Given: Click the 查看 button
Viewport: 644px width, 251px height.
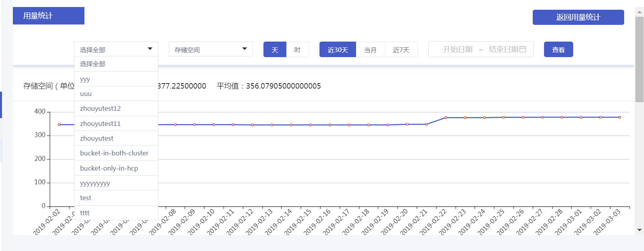Looking at the screenshot, I should 558,49.
